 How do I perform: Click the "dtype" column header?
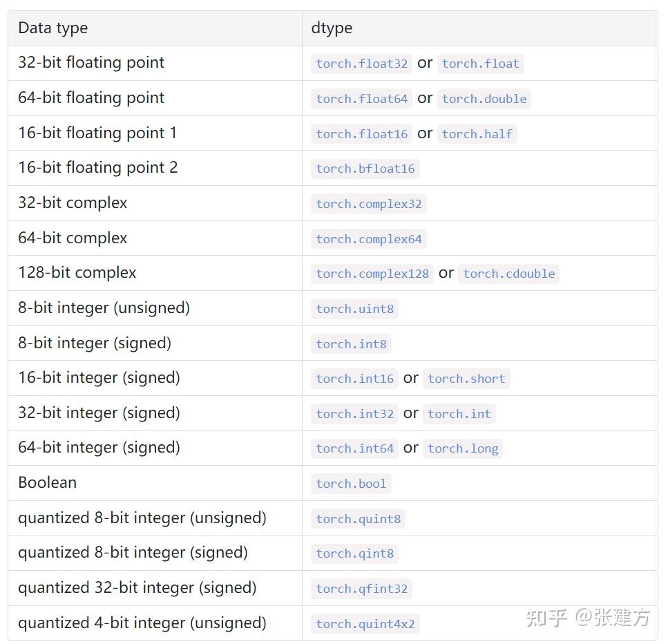[332, 28]
